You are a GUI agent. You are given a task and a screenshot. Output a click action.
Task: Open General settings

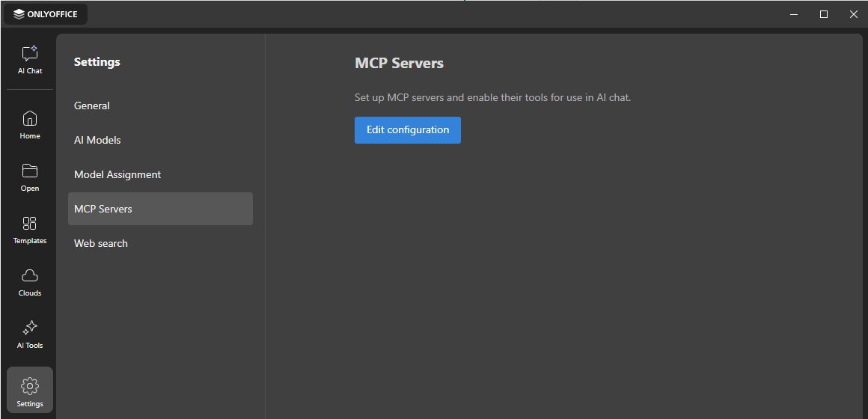pyautogui.click(x=161, y=105)
